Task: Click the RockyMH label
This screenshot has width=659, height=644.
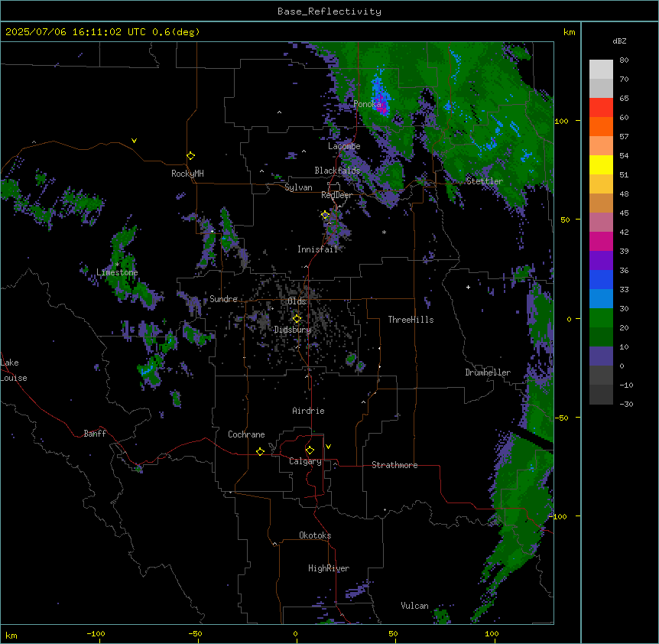Action: pos(187,174)
